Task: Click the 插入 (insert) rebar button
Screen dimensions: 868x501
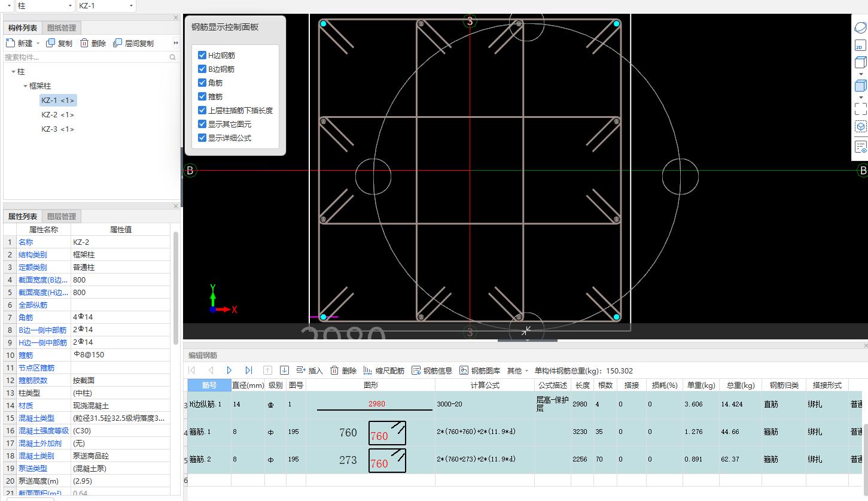Action: 309,371
